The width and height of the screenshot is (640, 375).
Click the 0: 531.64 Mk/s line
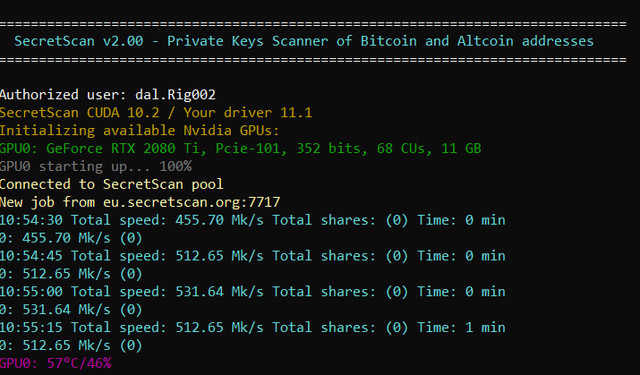(71, 310)
